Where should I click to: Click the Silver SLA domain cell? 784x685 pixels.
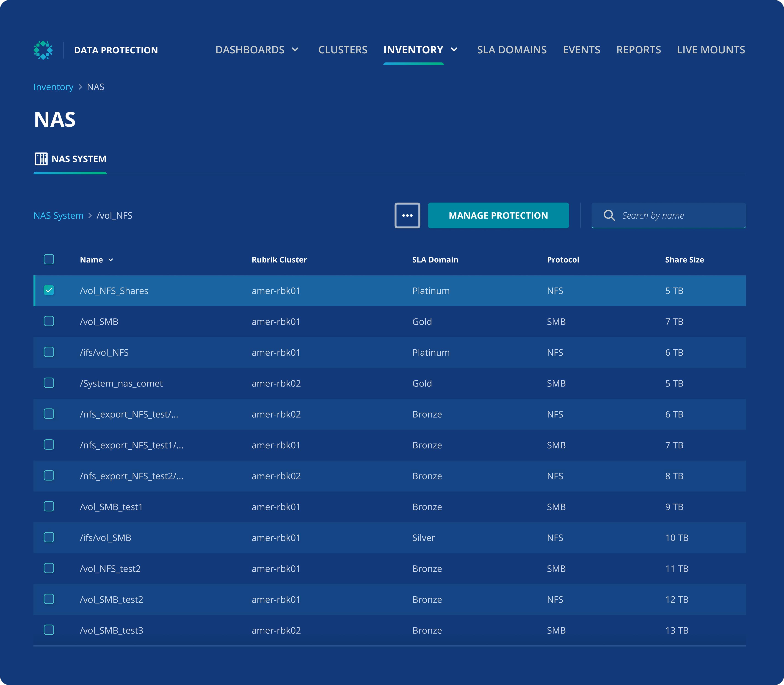(423, 538)
